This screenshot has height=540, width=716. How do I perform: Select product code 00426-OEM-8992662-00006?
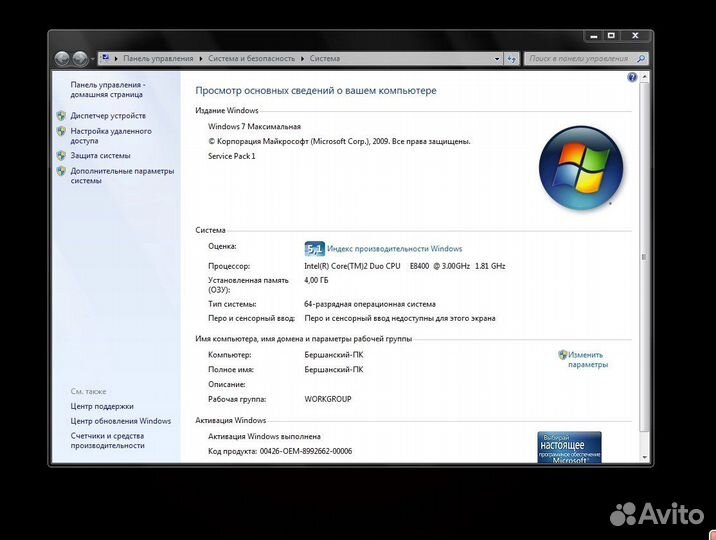[x=306, y=451]
